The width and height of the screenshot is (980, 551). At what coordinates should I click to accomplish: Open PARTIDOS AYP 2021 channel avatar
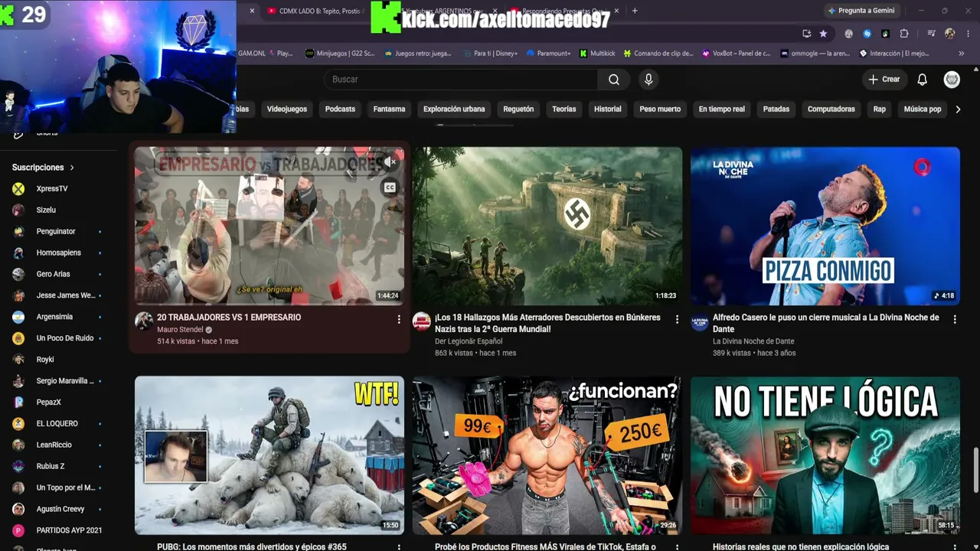(x=18, y=530)
